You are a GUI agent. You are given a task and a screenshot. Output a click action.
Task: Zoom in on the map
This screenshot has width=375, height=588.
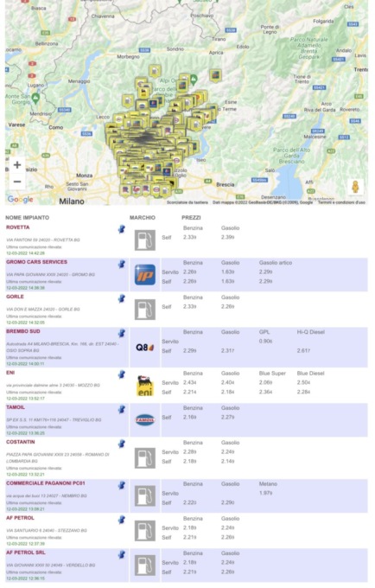click(x=17, y=165)
